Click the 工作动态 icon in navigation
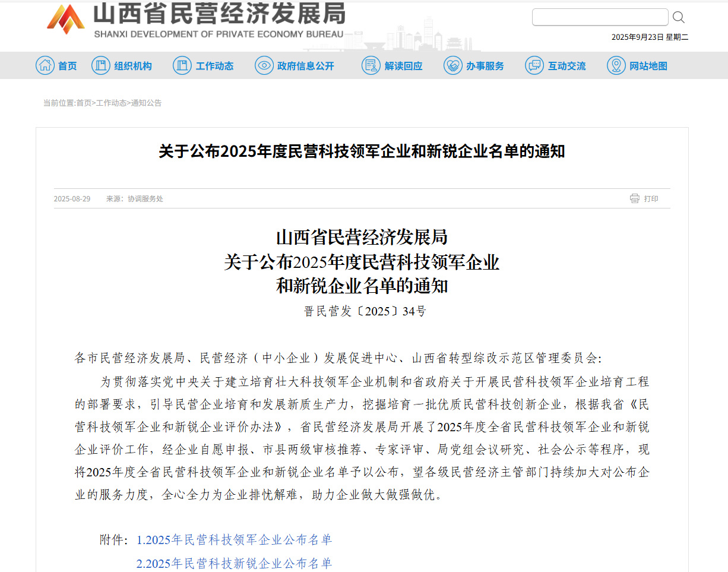Viewport: 728px width, 572px height. (182, 65)
